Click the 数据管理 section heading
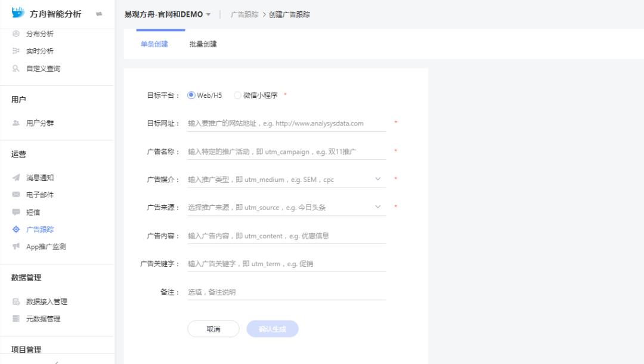644x364 pixels. click(26, 277)
